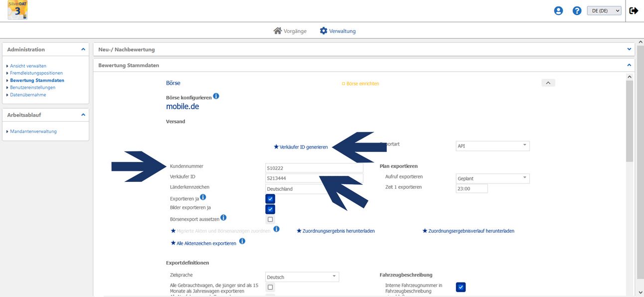Click the info icon beside Börse konfigurieren

(x=216, y=96)
